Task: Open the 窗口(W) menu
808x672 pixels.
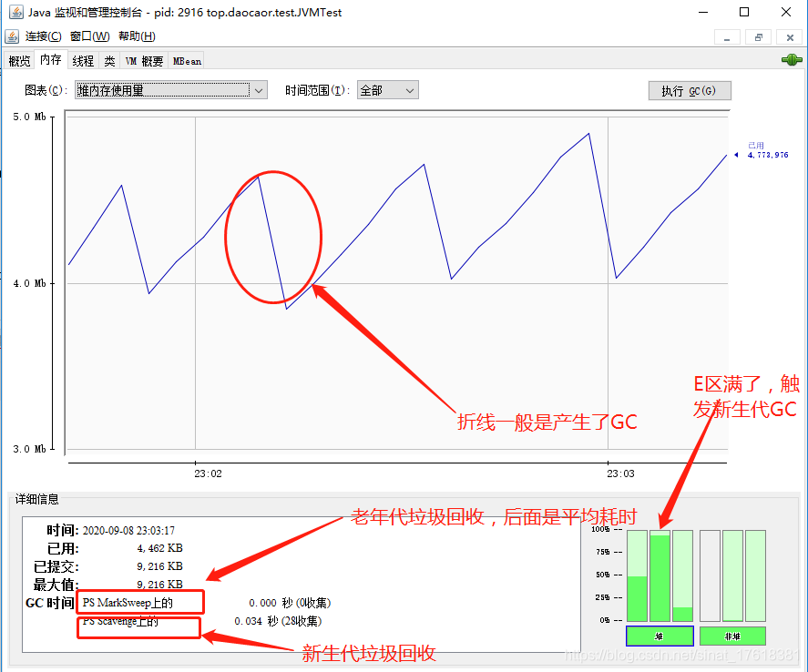Action: click(89, 36)
